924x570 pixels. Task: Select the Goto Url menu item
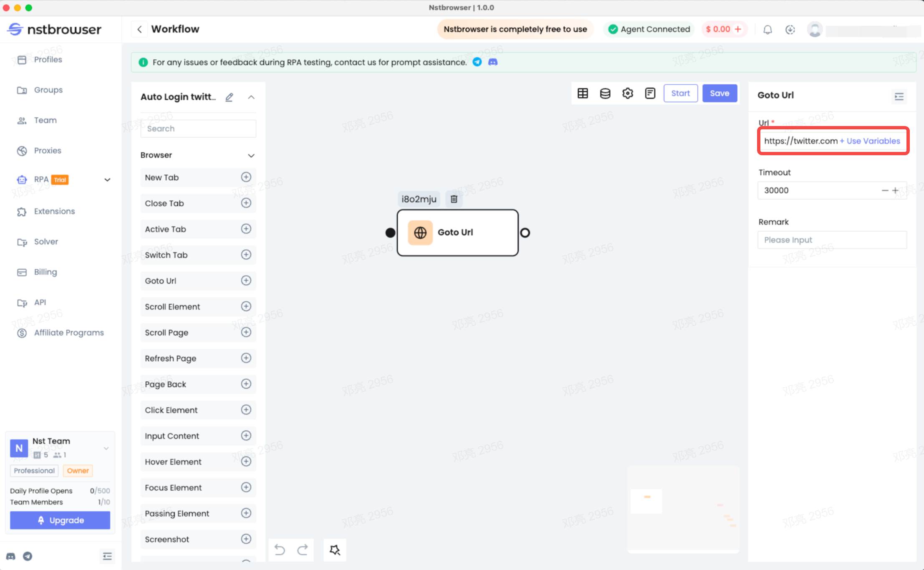point(160,280)
